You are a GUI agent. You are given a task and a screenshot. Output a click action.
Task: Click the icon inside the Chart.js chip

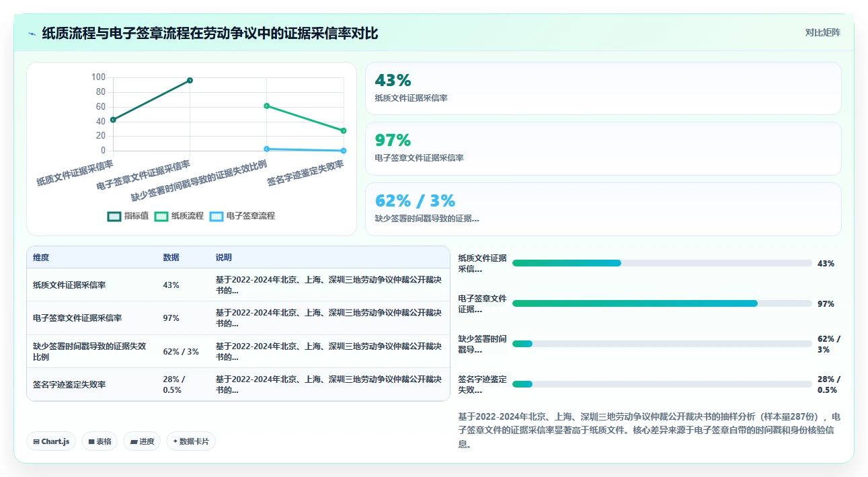(36, 442)
